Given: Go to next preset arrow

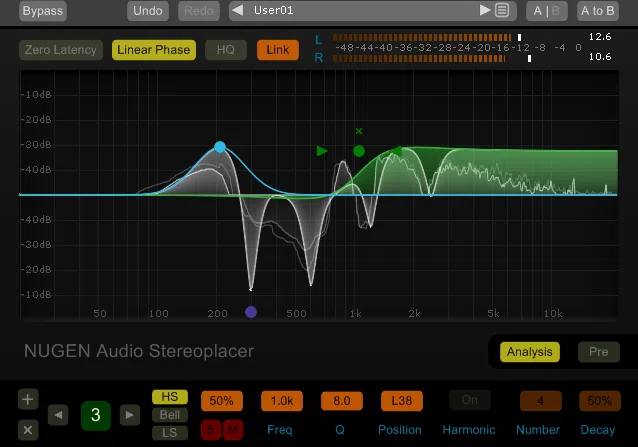Looking at the screenshot, I should (485, 10).
